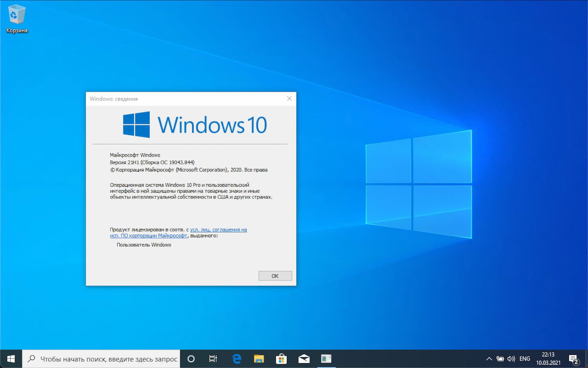The height and width of the screenshot is (368, 588).
Task: Open the Start menu
Action: 10,358
